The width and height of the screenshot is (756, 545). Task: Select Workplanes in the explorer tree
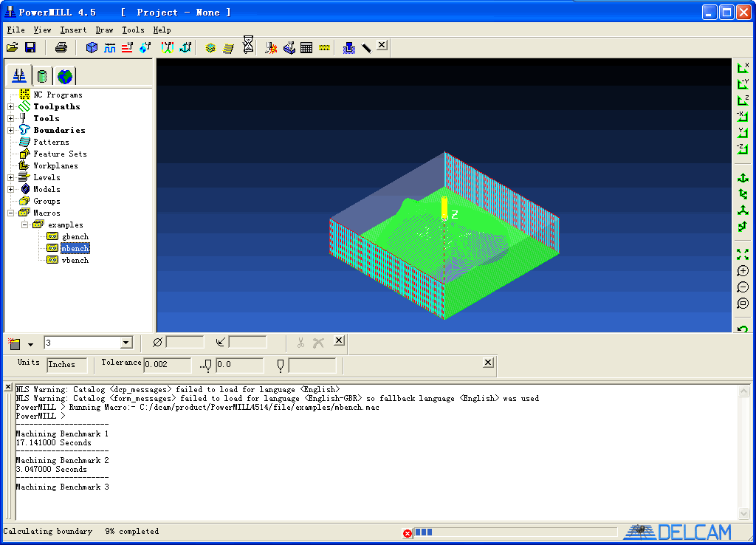(55, 166)
